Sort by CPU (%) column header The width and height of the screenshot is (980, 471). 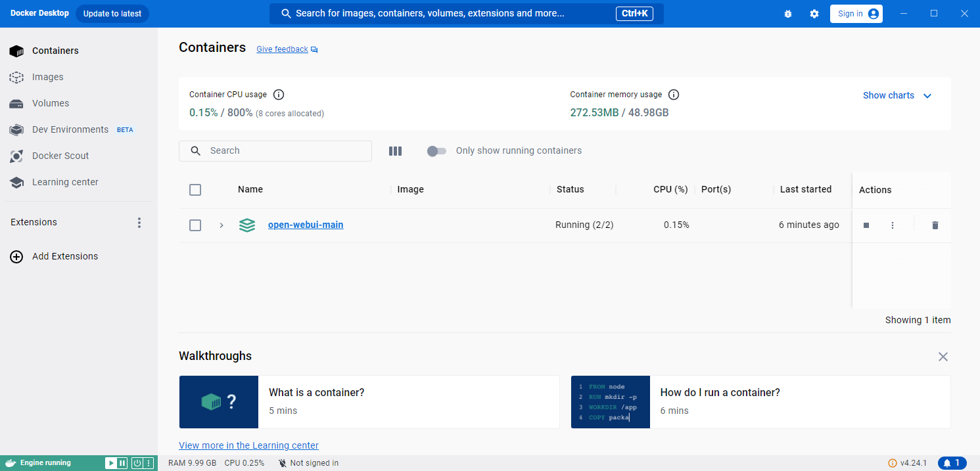point(670,189)
